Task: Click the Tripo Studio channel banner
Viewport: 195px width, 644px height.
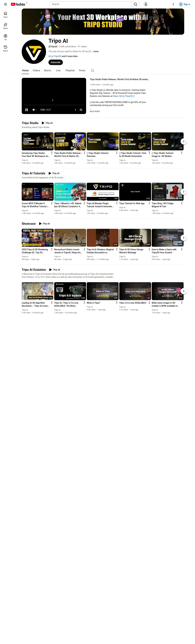Action: tap(103, 21)
